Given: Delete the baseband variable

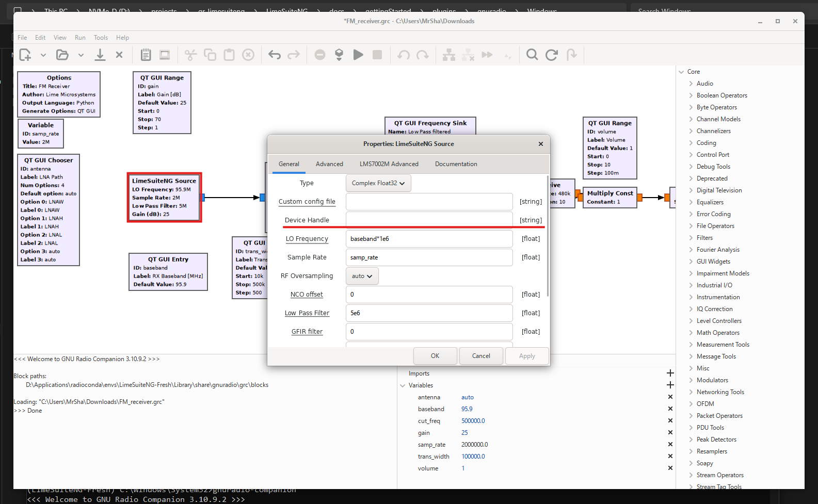Looking at the screenshot, I should click(670, 409).
